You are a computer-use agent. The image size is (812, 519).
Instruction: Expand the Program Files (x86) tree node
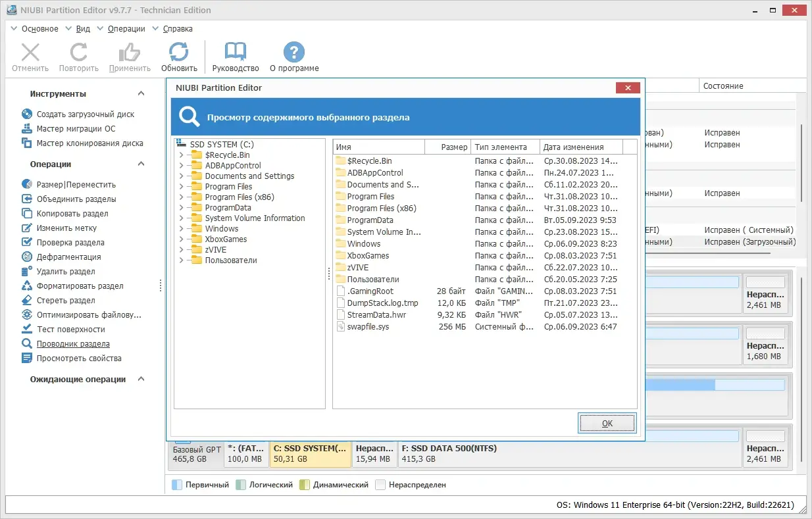point(182,197)
